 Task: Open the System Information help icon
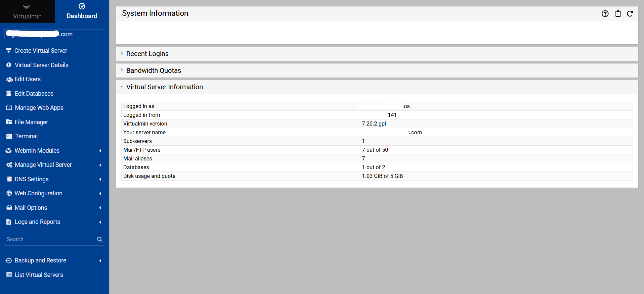click(x=605, y=14)
